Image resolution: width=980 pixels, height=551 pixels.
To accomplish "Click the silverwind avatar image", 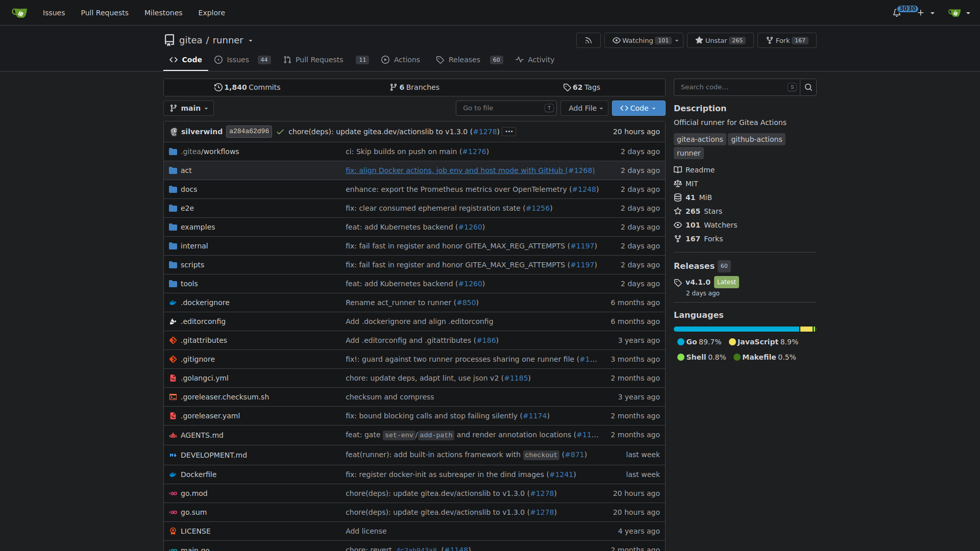I will pyautogui.click(x=174, y=132).
